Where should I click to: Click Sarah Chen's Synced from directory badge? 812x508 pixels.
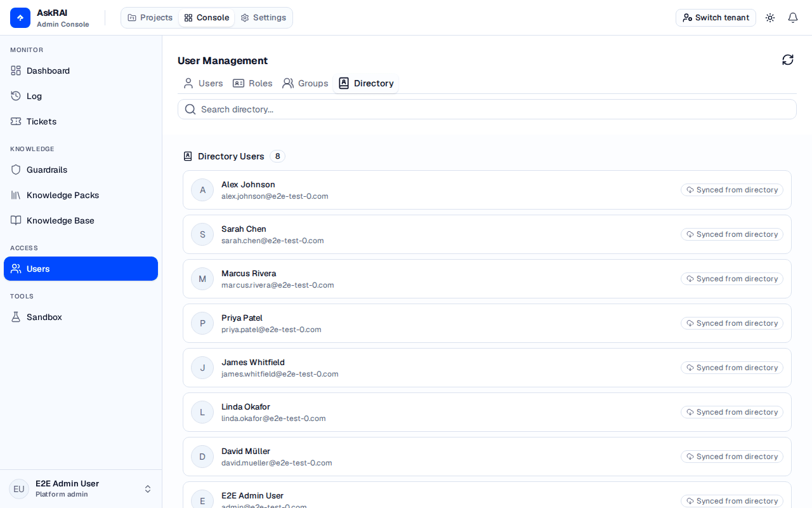732,234
